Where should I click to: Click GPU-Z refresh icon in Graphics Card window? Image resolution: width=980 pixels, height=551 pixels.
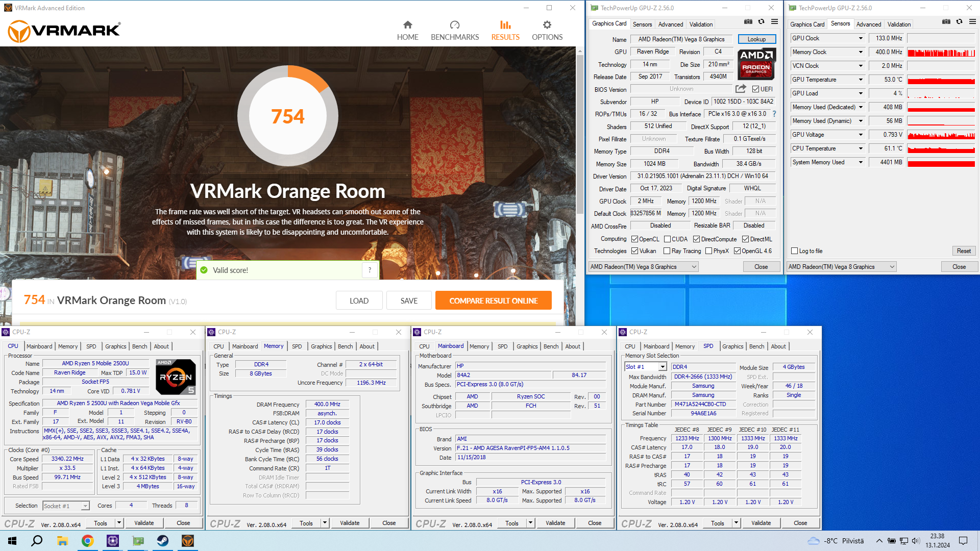pos(761,22)
